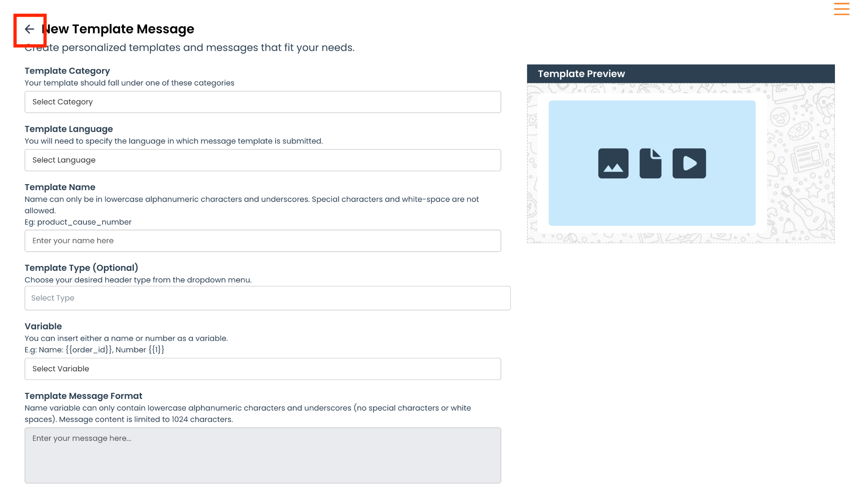Screen dimensions: 868x490
Task: Click the Template Message Format label
Action: [x=83, y=396]
